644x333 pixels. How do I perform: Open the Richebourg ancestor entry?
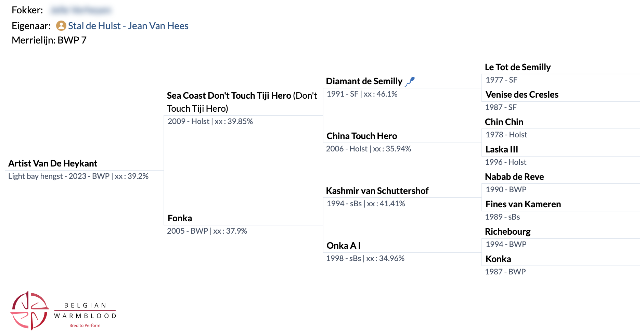point(508,232)
